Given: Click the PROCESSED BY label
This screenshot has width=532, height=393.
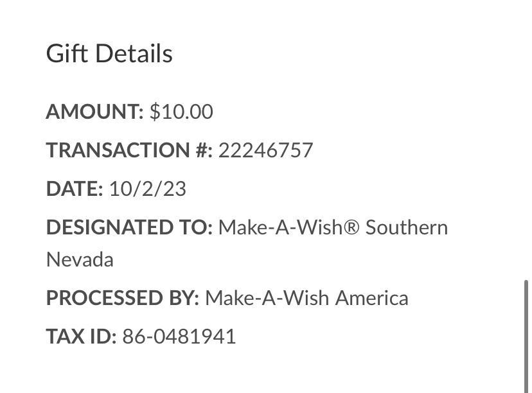Looking at the screenshot, I should pos(123,298).
